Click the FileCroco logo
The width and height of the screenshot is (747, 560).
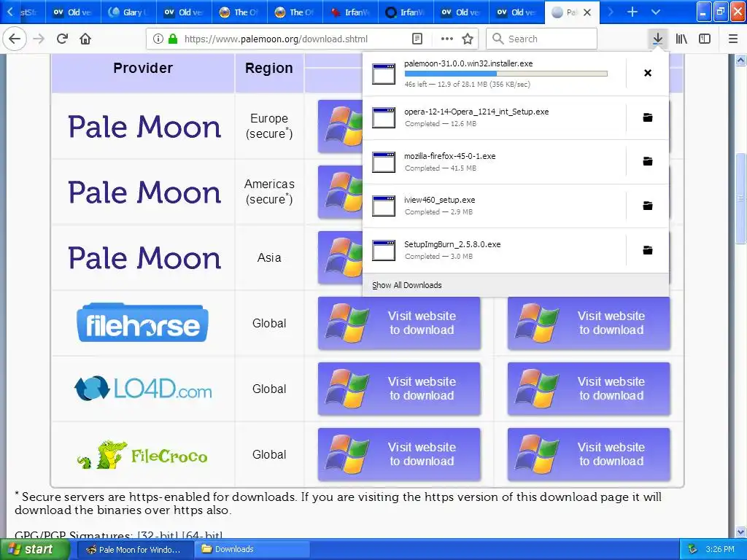(142, 455)
